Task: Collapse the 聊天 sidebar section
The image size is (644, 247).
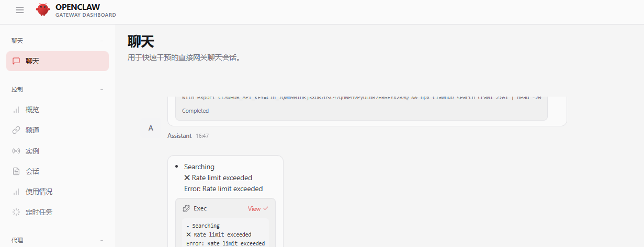Action: (101, 41)
